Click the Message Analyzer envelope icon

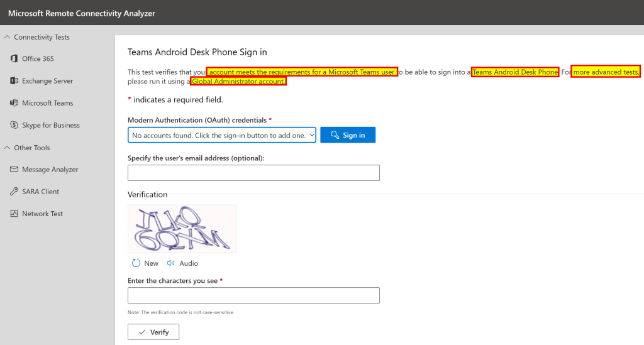coord(14,170)
